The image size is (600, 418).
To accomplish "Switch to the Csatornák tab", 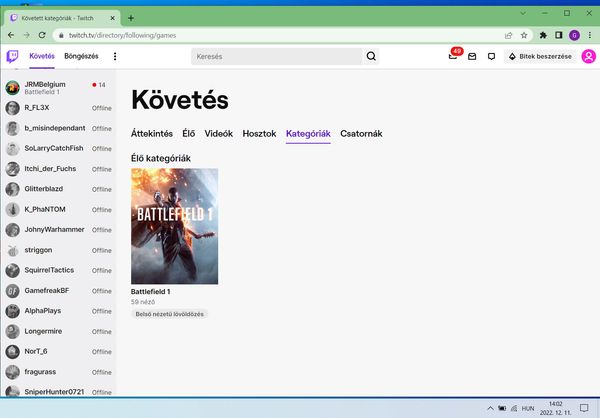I will click(364, 133).
